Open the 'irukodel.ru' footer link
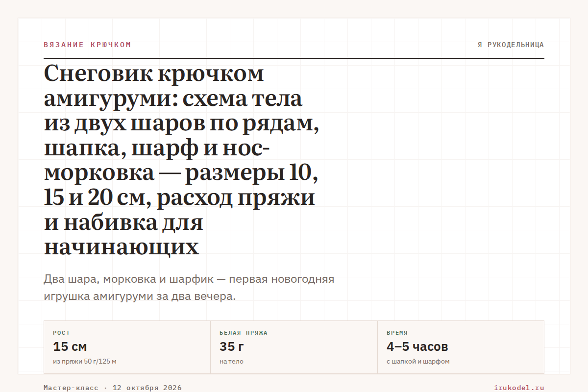 tap(519, 388)
